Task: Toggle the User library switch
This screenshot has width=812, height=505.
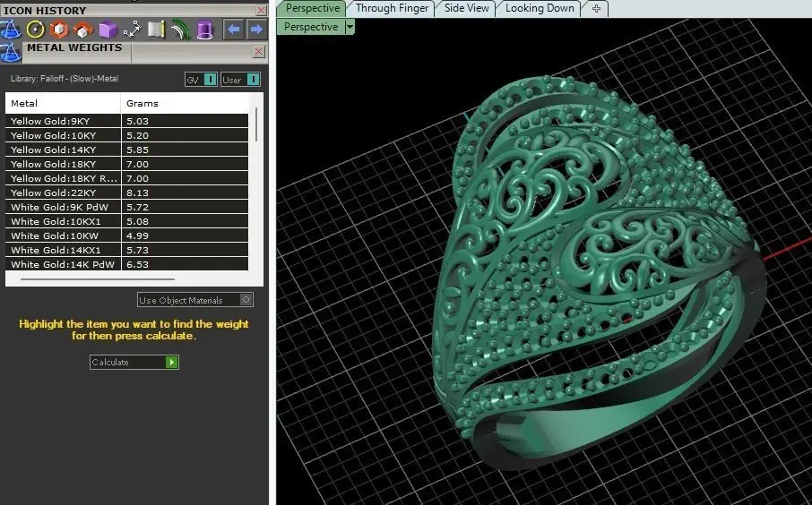Action: (240, 80)
